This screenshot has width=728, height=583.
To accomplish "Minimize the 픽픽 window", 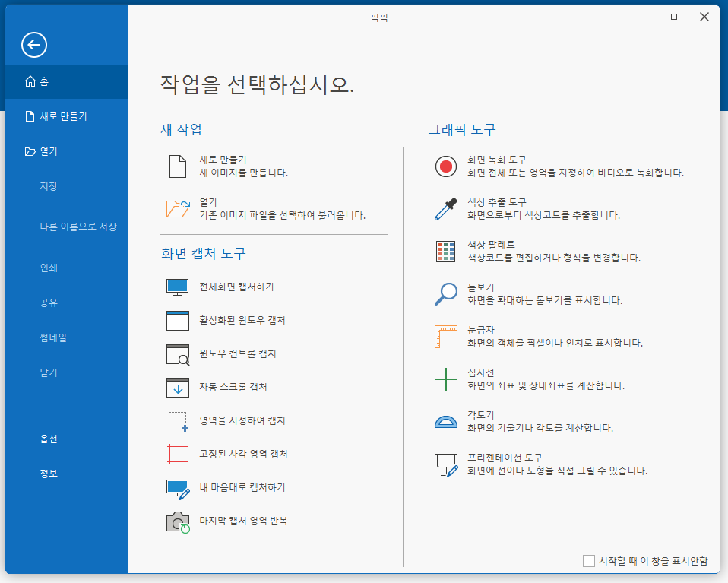I will (644, 17).
